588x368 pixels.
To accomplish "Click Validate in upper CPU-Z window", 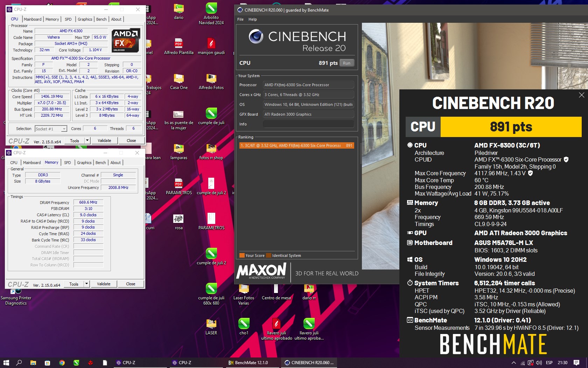I will 104,141.
